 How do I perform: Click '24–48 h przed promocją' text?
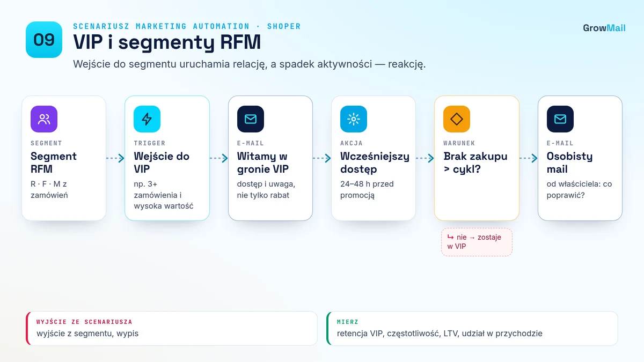367,189
